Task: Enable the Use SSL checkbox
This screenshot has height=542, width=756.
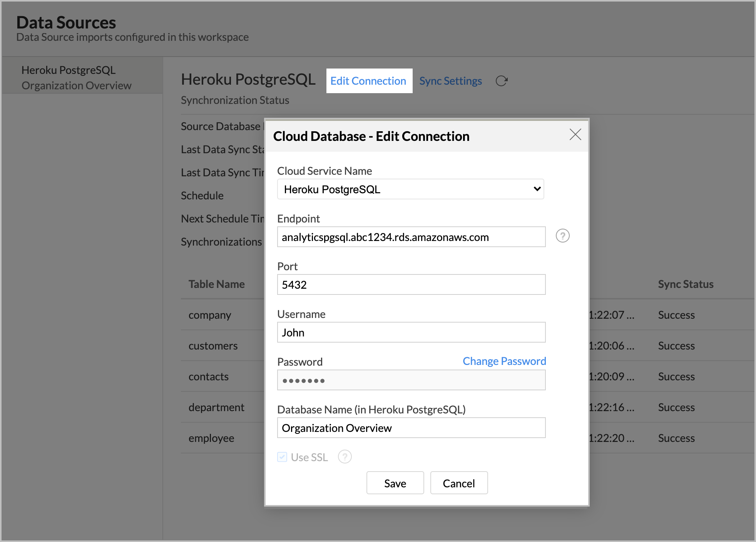Action: tap(281, 457)
